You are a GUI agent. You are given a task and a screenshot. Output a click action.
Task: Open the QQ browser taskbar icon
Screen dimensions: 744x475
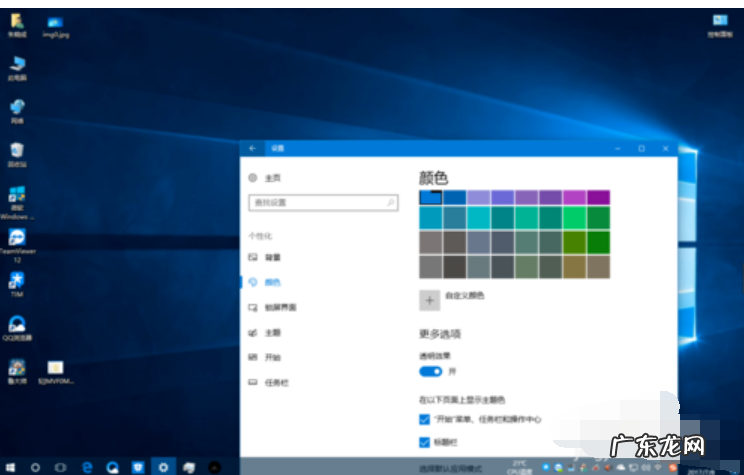(112, 467)
